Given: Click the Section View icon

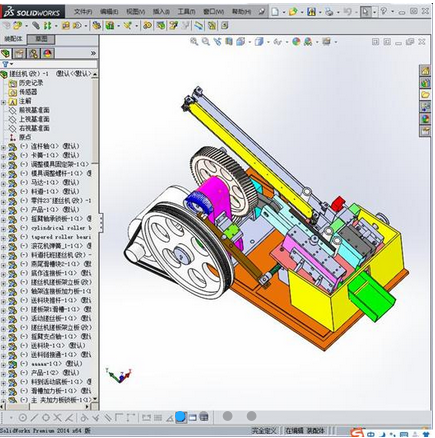Looking at the screenshot, I should pos(229,42).
